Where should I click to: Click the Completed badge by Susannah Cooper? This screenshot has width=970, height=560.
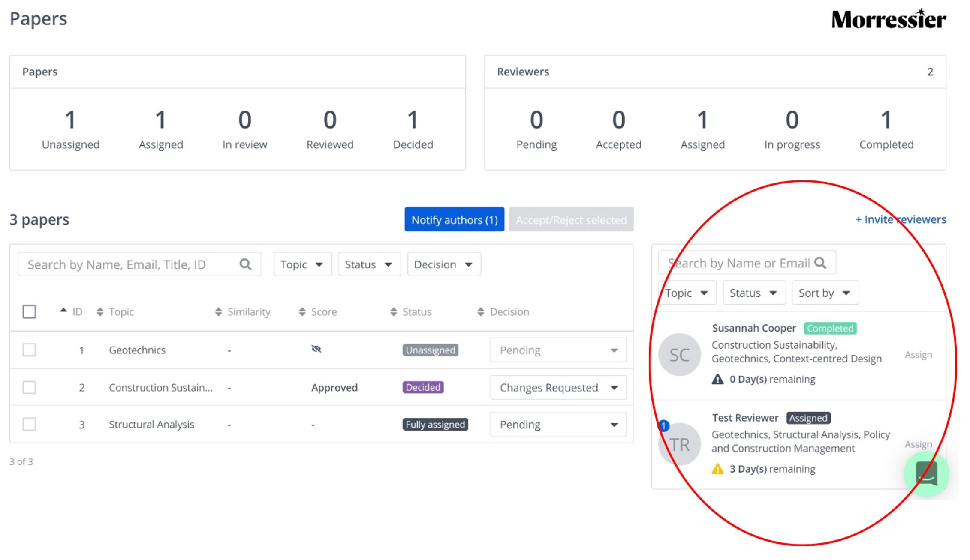[830, 328]
